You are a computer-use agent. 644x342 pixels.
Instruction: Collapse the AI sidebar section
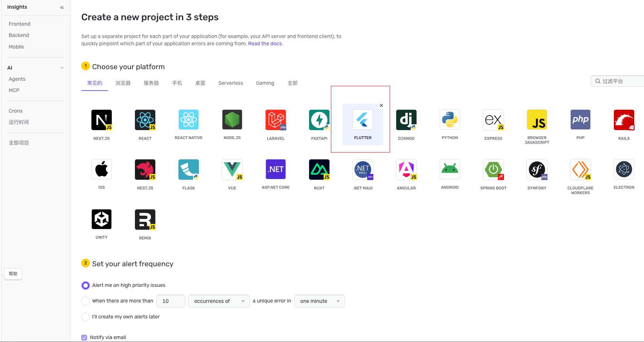click(x=62, y=68)
